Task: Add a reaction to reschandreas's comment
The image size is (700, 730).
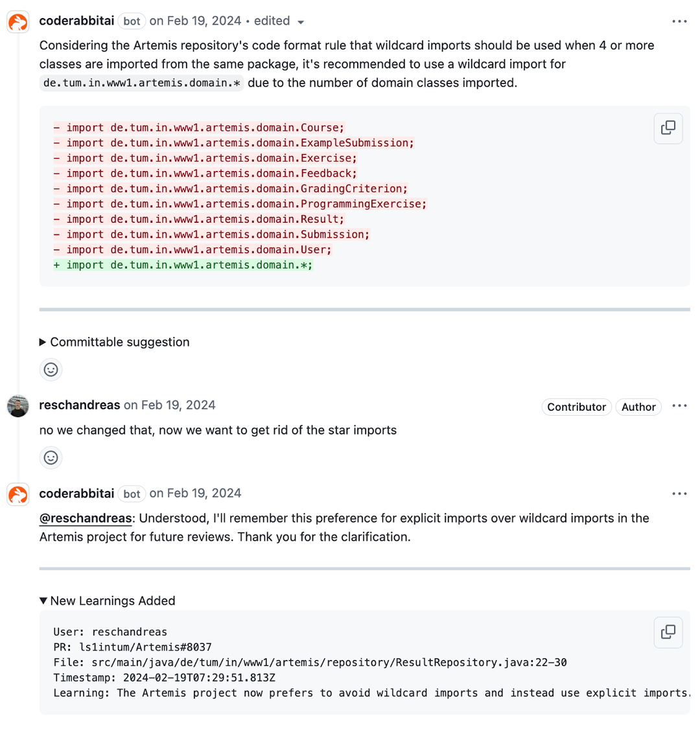Action: click(x=51, y=458)
